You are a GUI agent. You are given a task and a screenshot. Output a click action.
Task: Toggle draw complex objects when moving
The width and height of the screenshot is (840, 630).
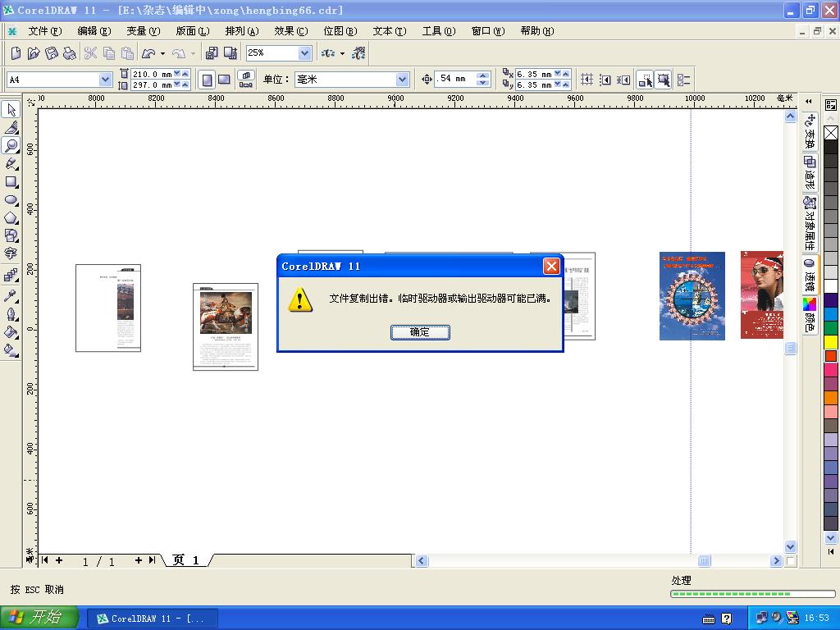pos(645,80)
